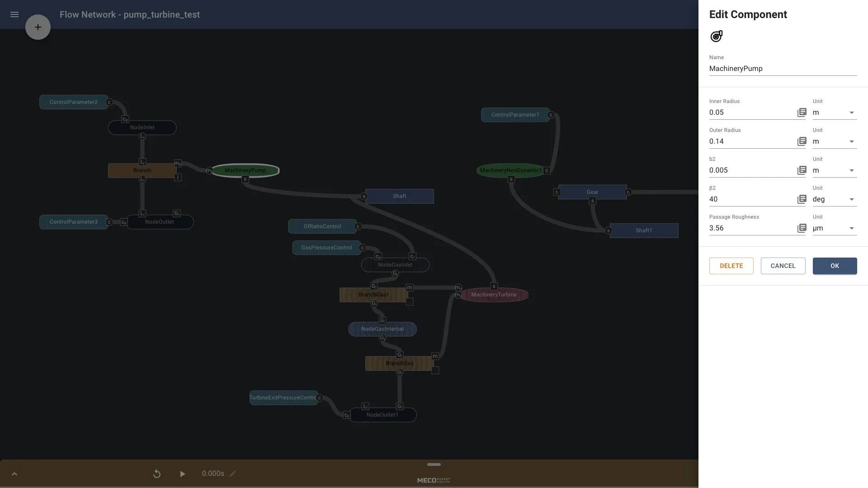Open the β2 deg unit dropdown
The image size is (868, 488).
tap(835, 199)
